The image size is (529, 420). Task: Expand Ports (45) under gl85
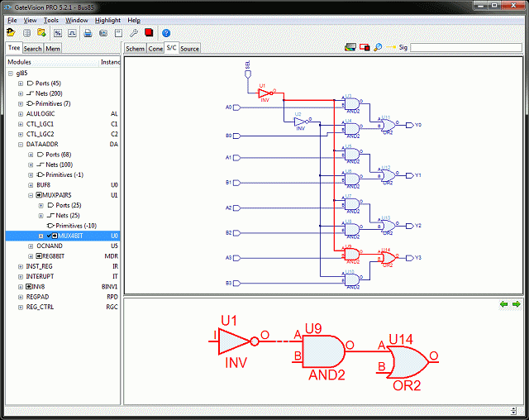[x=21, y=84]
